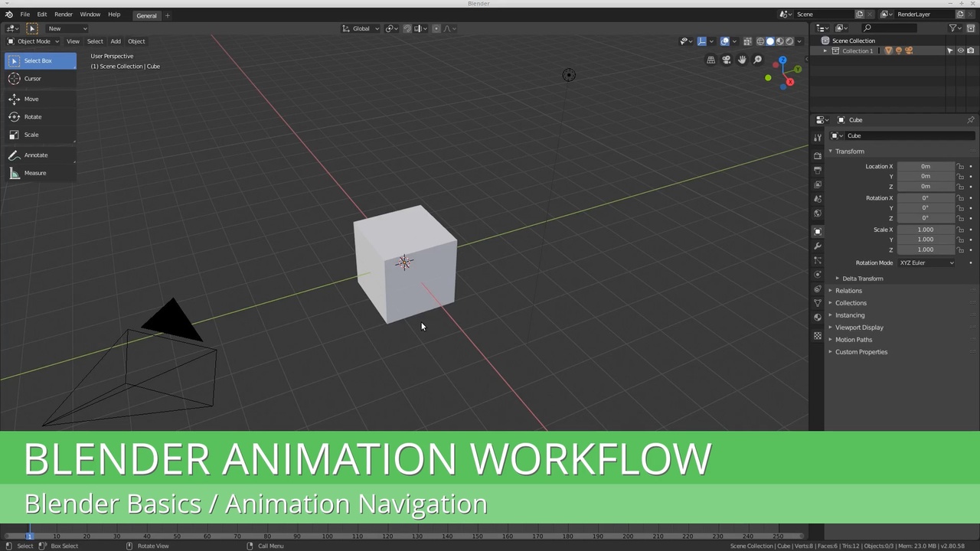Screen dimensions: 980x551
Task: Open the File menu
Action: point(25,15)
